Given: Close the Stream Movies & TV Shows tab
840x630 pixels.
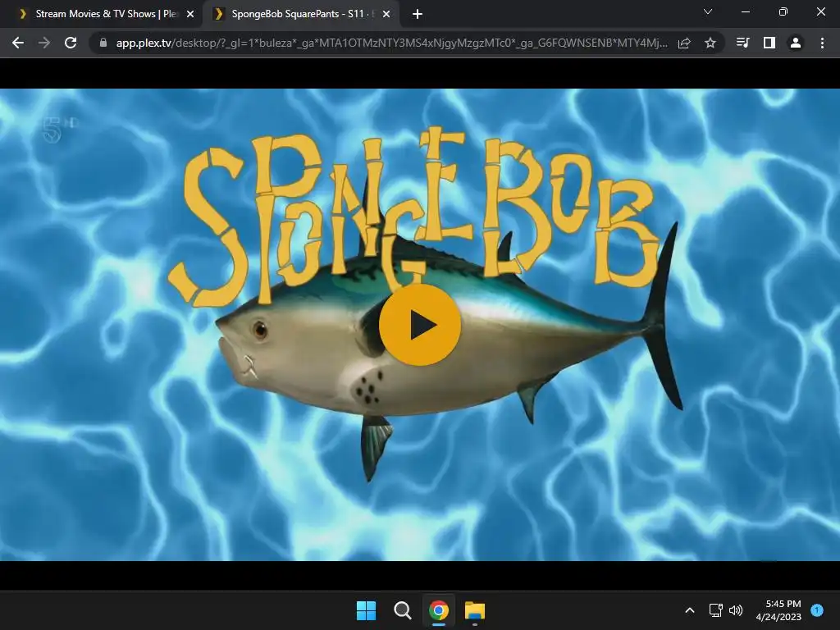Looking at the screenshot, I should pos(190,14).
